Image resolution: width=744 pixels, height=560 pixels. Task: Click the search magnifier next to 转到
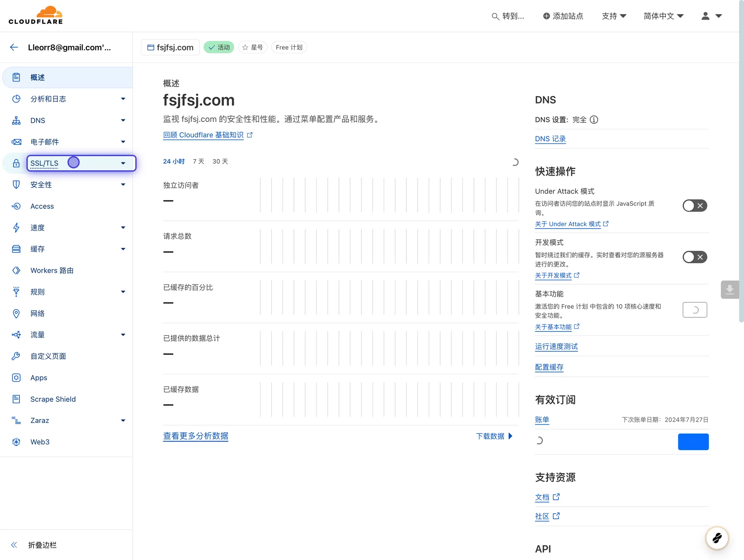click(495, 16)
